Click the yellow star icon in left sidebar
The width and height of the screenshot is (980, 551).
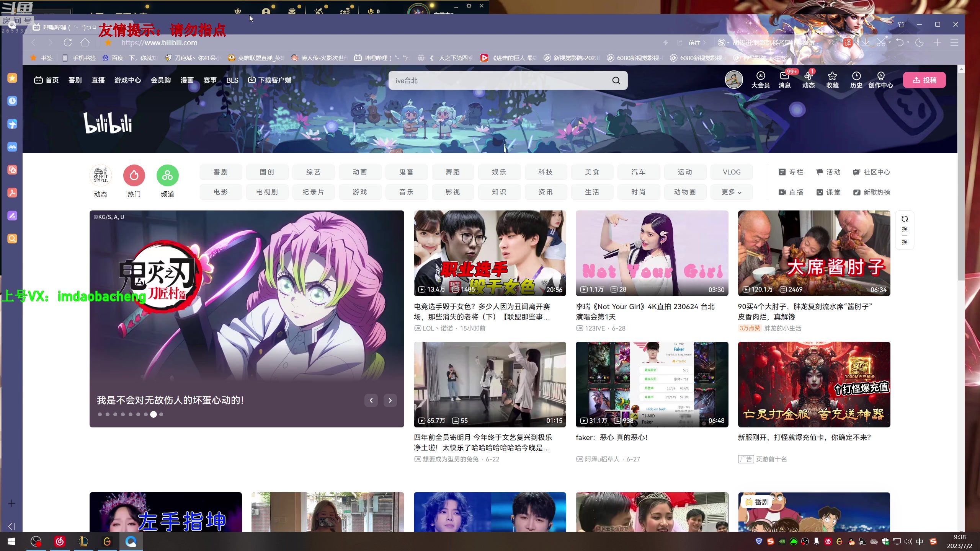[x=12, y=78]
